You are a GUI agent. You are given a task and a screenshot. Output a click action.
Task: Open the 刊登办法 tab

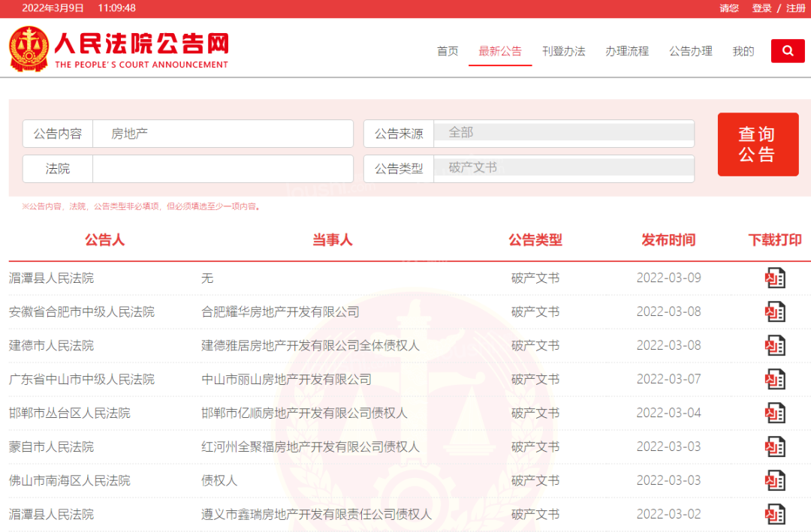click(564, 51)
